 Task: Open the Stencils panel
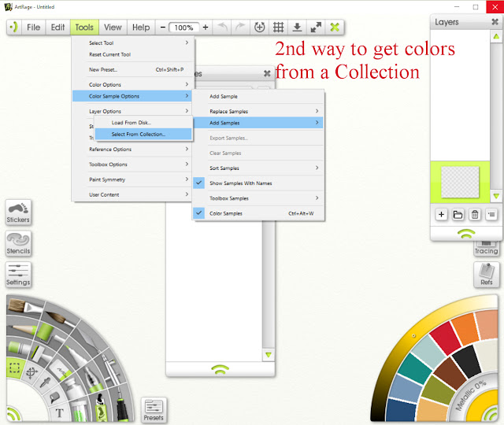coord(18,243)
